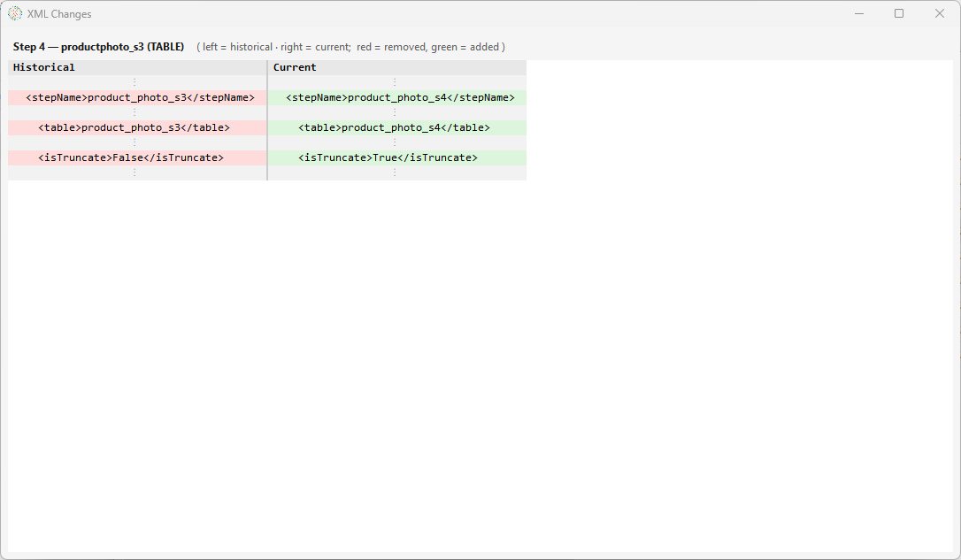Screen dimensions: 961x560
Task: Select current isTruncate True line
Action: pyautogui.click(x=397, y=157)
